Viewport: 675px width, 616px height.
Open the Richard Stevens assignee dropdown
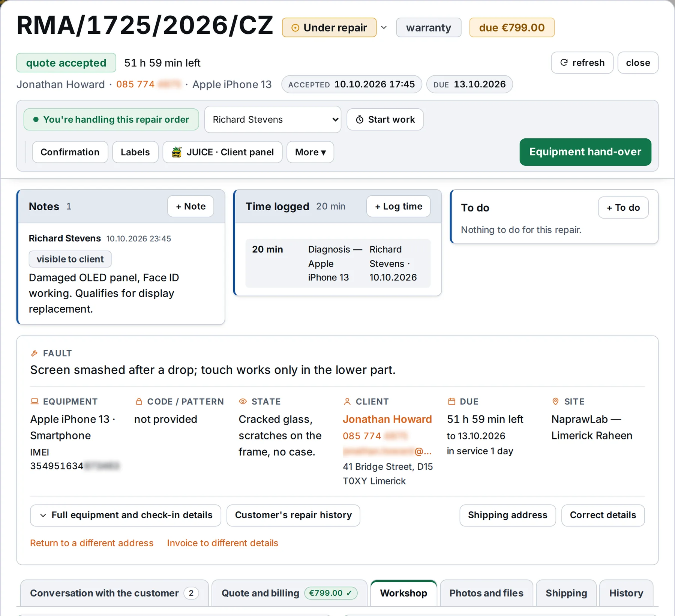pos(273,119)
